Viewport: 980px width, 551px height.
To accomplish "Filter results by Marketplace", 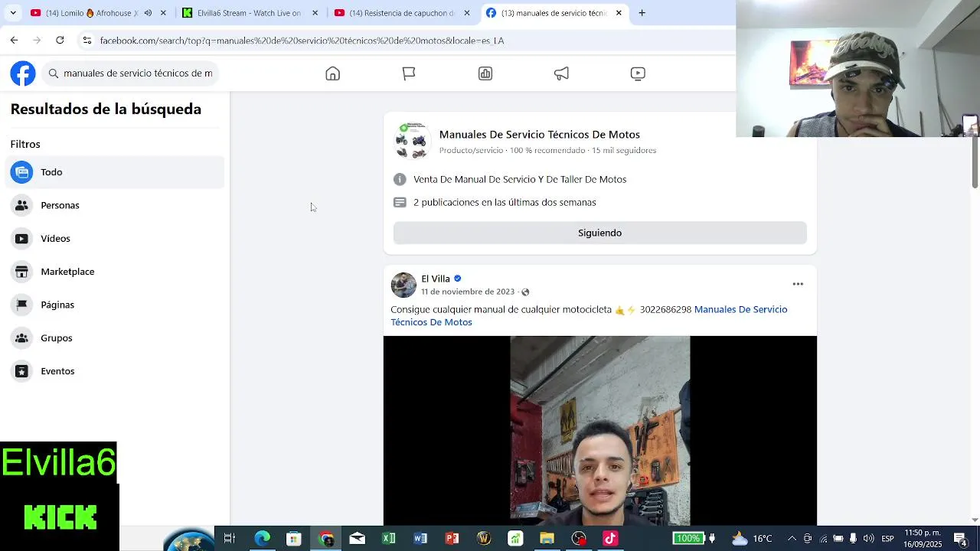I will [x=115, y=272].
